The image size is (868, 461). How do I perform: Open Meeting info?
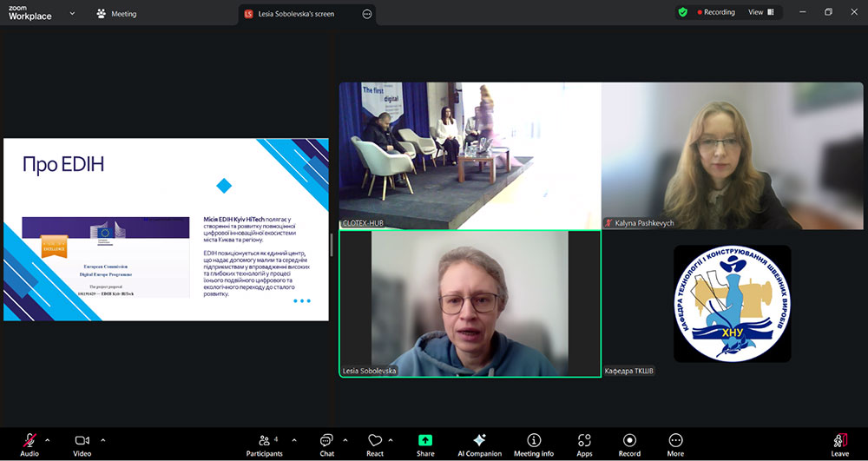pyautogui.click(x=534, y=444)
